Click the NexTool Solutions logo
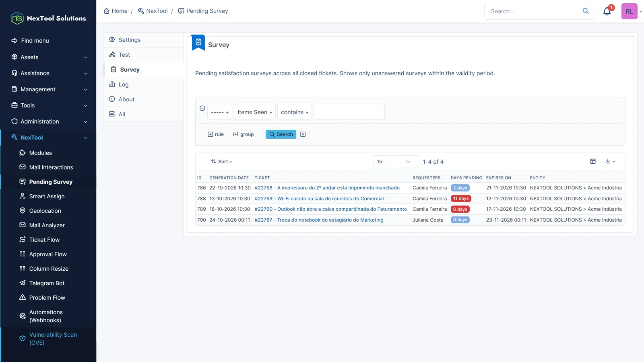The width and height of the screenshot is (644, 362). pyautogui.click(x=48, y=18)
